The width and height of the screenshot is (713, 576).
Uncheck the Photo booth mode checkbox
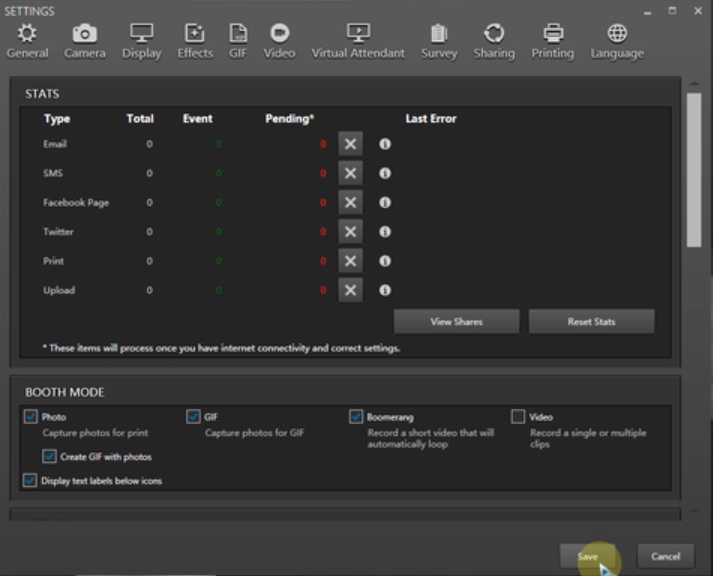(31, 417)
